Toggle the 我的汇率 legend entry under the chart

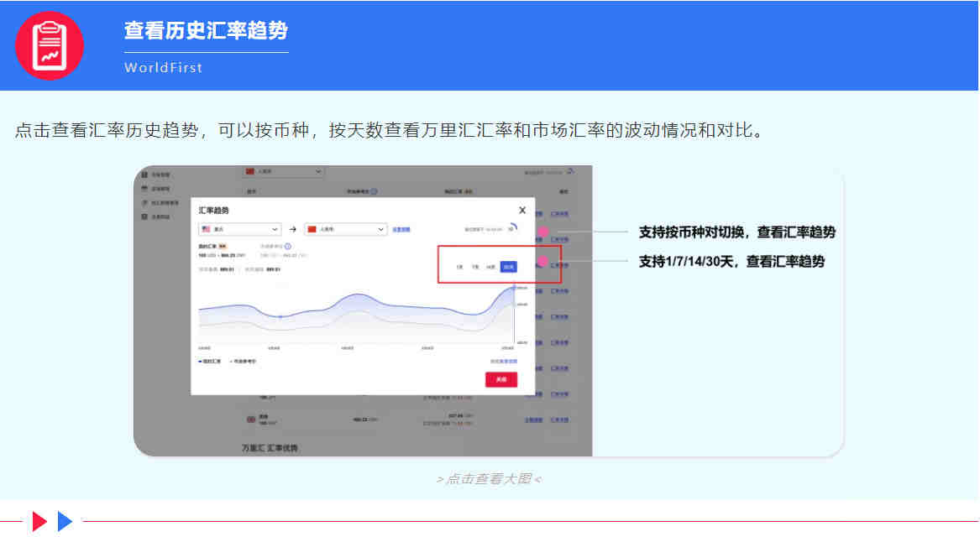209,362
